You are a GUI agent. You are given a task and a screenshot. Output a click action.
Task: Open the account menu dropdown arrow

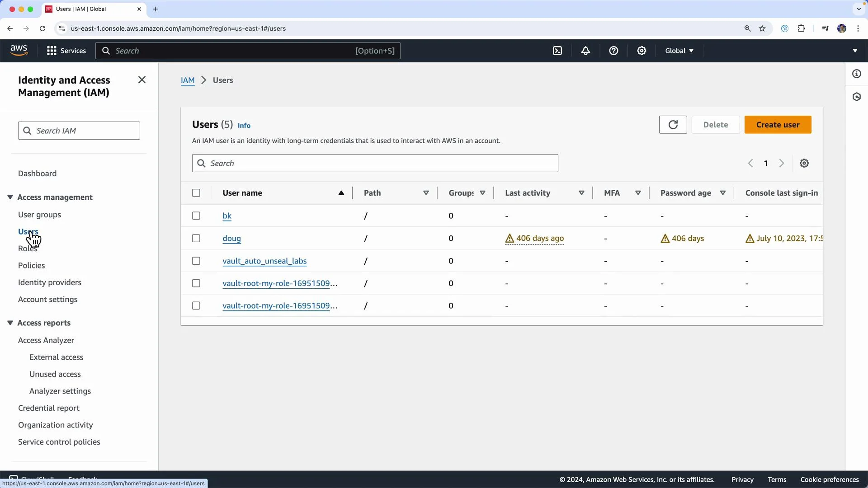(x=855, y=51)
